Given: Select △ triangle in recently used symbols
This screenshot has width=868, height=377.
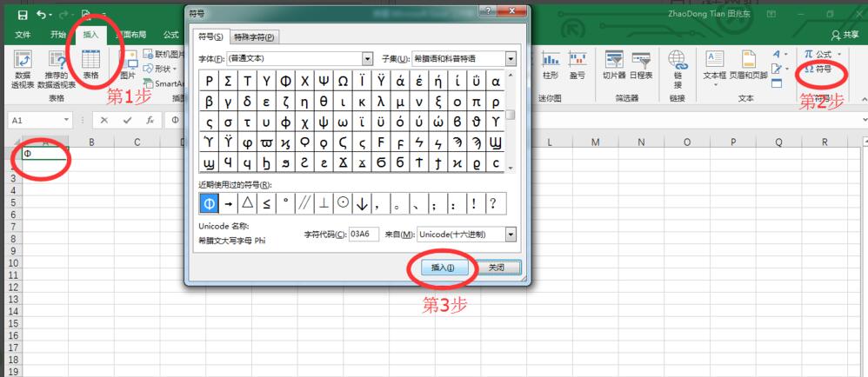Looking at the screenshot, I should pos(247,203).
